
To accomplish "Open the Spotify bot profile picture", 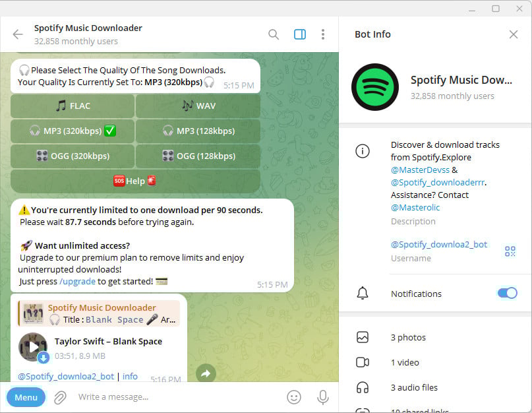I will (375, 87).
